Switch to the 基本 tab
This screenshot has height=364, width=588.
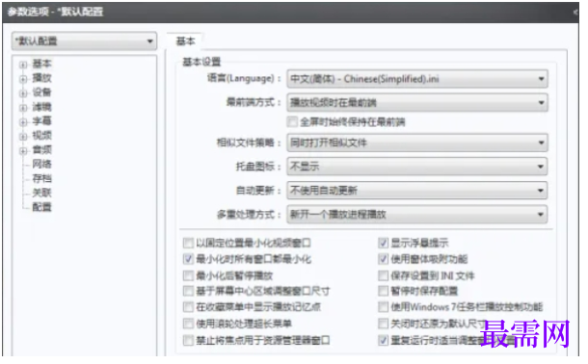point(185,40)
